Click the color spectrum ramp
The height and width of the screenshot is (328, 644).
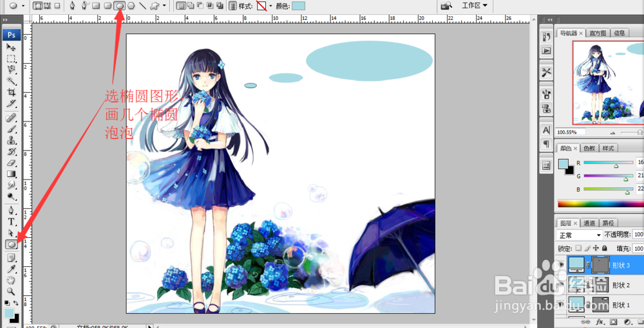[600, 203]
